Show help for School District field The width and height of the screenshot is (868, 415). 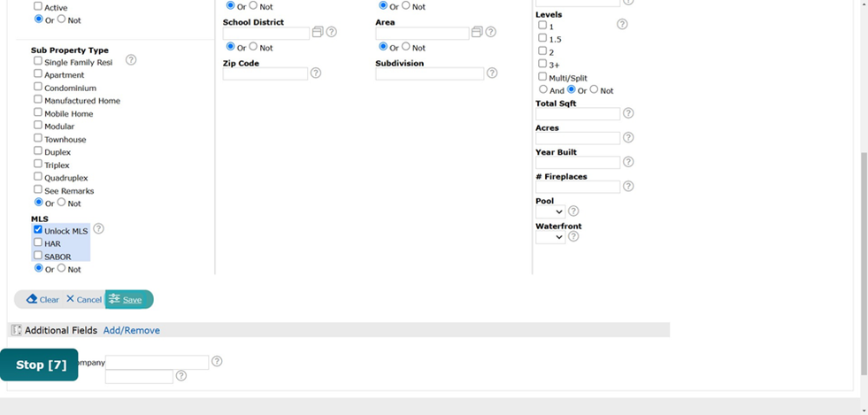331,32
